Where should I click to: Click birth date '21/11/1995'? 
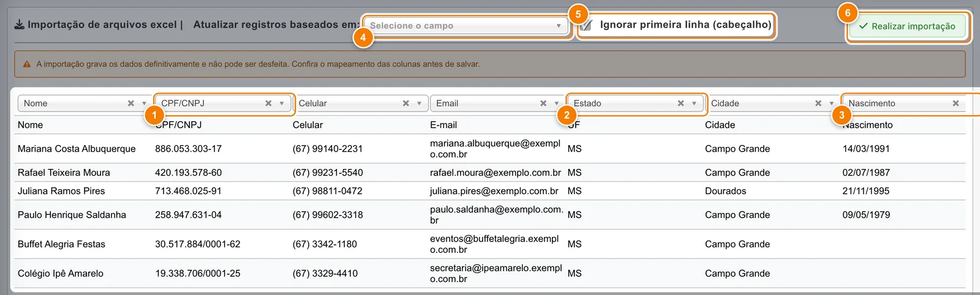pyautogui.click(x=866, y=191)
